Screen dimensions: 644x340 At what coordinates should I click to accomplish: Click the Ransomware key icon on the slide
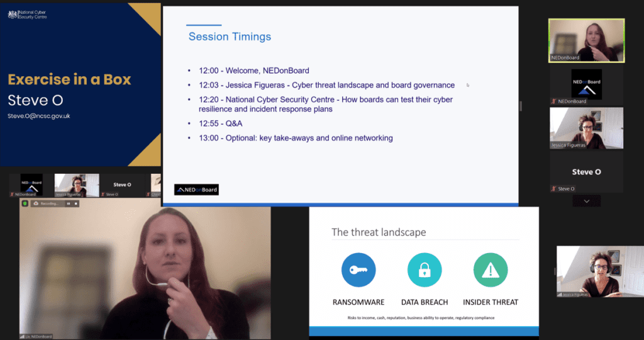(358, 270)
